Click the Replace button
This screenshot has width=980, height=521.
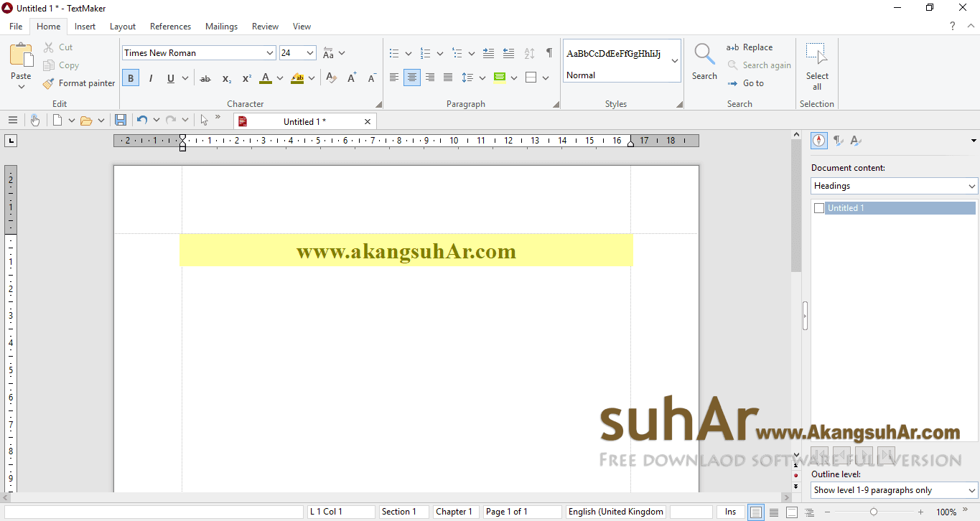point(750,47)
